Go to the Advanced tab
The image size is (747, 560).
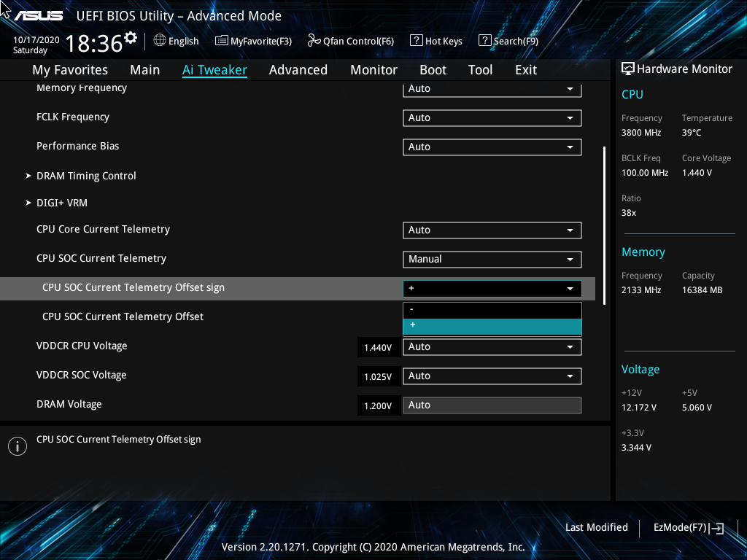tap(298, 70)
